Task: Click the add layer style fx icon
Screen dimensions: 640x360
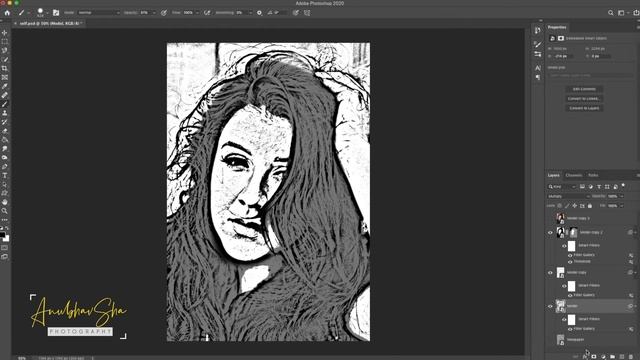Action: 585,356
